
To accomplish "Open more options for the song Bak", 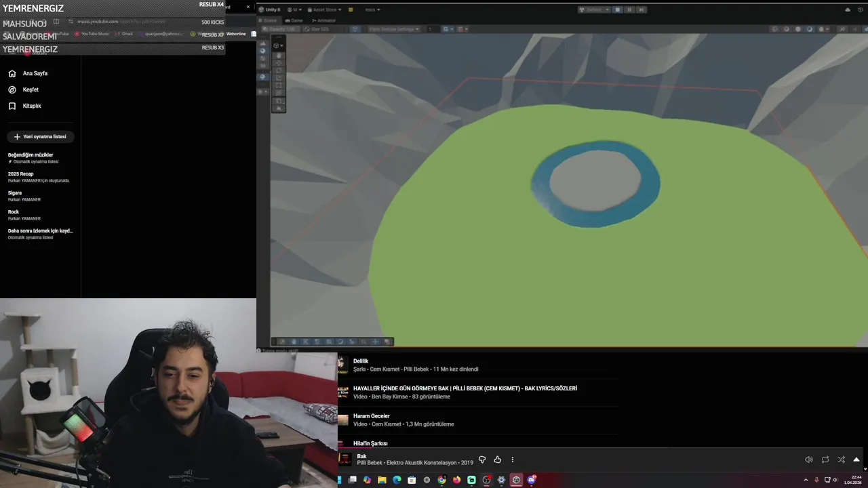I will pyautogui.click(x=513, y=460).
